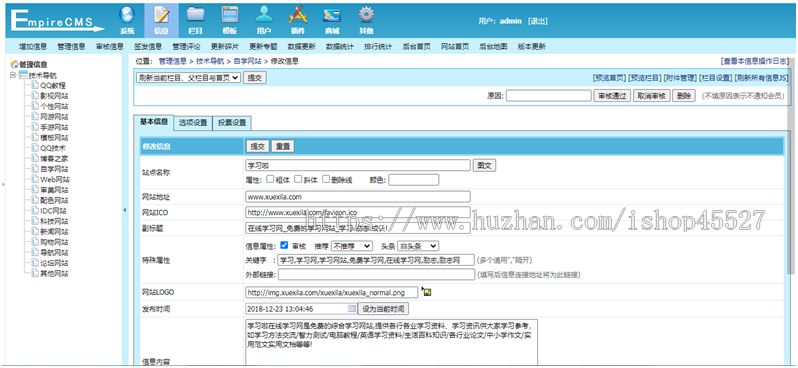The width and height of the screenshot is (798, 368).
Task: Open the 栏目 folder icon
Action: coord(195,15)
